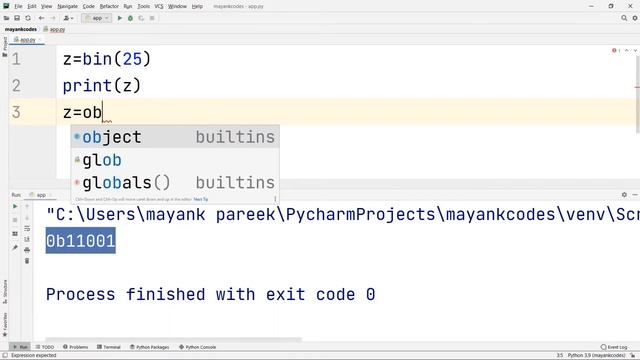Open the Edit menu

point(32,7)
